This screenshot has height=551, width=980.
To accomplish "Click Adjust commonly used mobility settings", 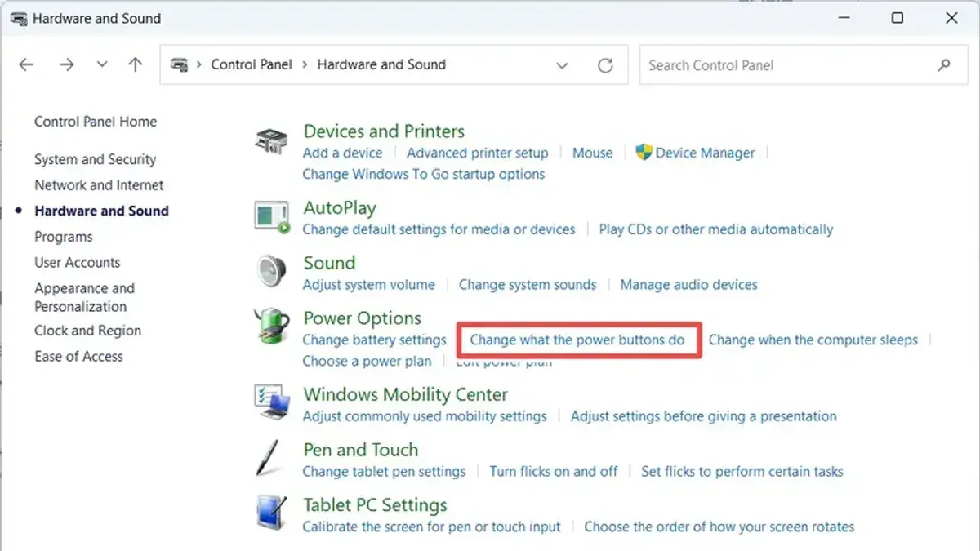I will click(x=425, y=416).
